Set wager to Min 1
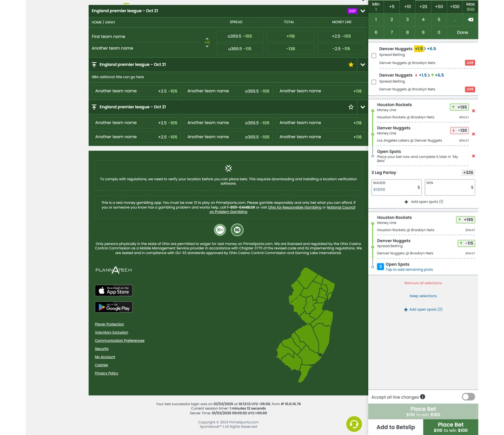 [376, 7]
